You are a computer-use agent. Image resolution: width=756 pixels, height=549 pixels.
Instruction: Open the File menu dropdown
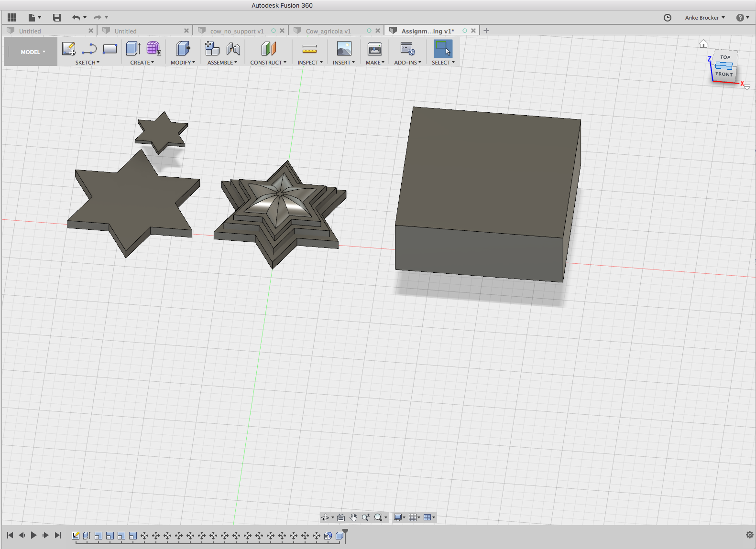pos(34,18)
